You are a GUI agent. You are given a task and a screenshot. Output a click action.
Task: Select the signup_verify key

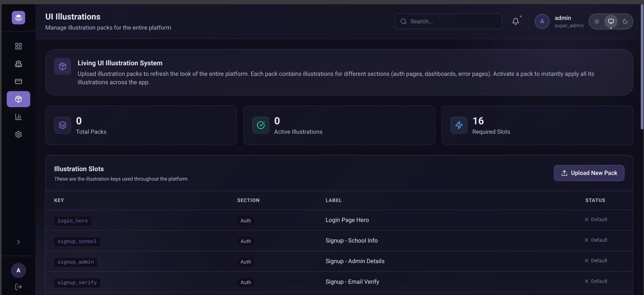pos(77,283)
